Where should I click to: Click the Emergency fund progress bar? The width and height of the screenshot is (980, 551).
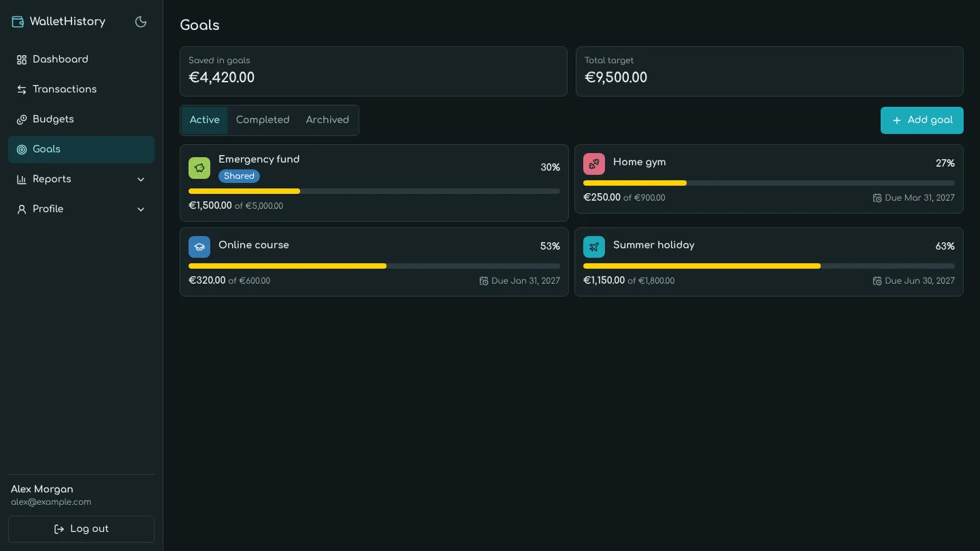pyautogui.click(x=374, y=191)
